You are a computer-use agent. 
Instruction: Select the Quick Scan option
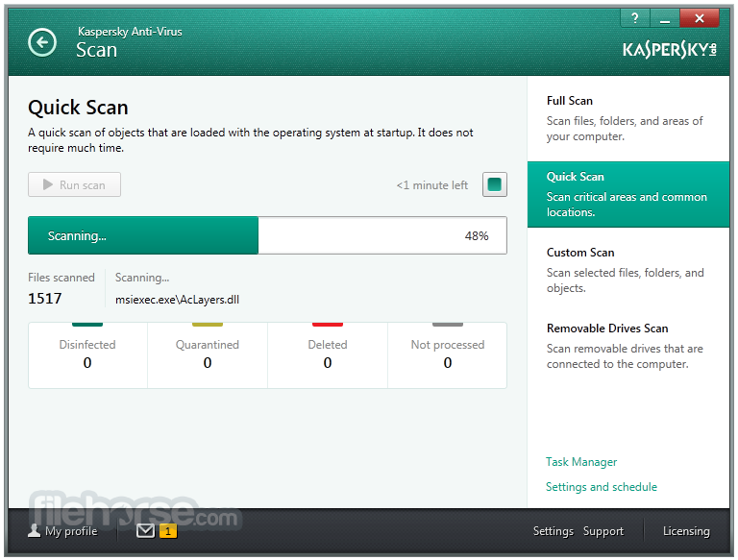click(x=628, y=194)
